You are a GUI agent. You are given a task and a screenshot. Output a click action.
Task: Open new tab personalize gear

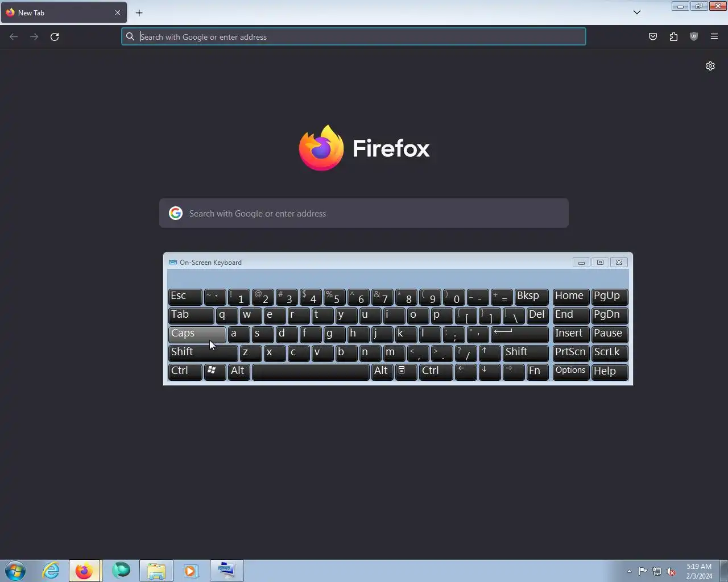710,66
